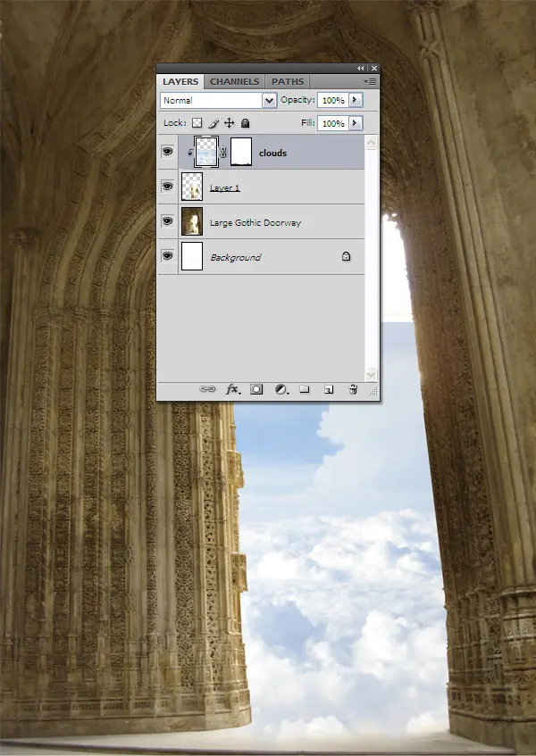Create a new layer
Image resolution: width=536 pixels, height=756 pixels.
329,389
